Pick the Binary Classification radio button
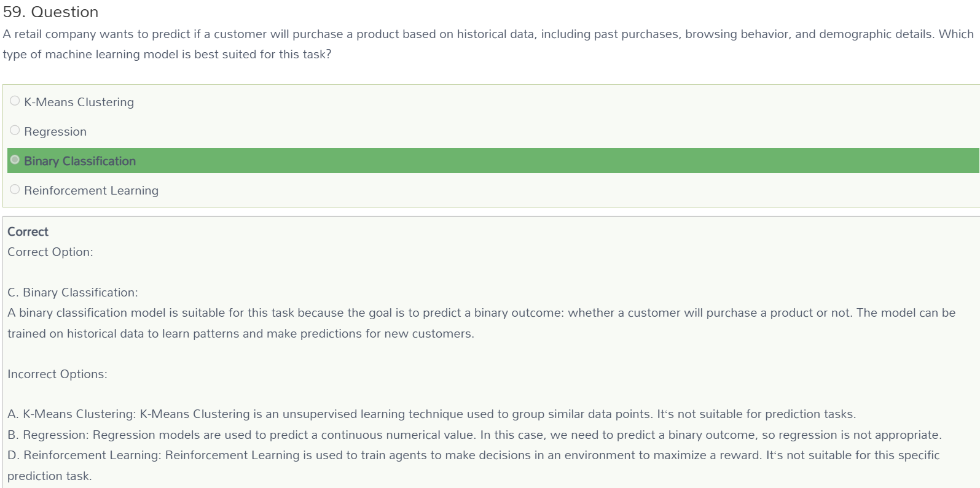 15,160
